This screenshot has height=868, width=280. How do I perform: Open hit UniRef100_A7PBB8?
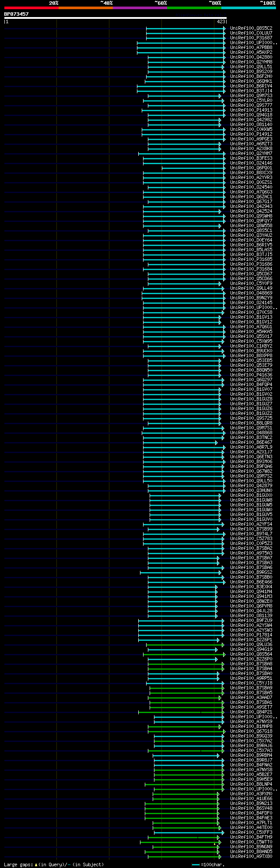[251, 47]
